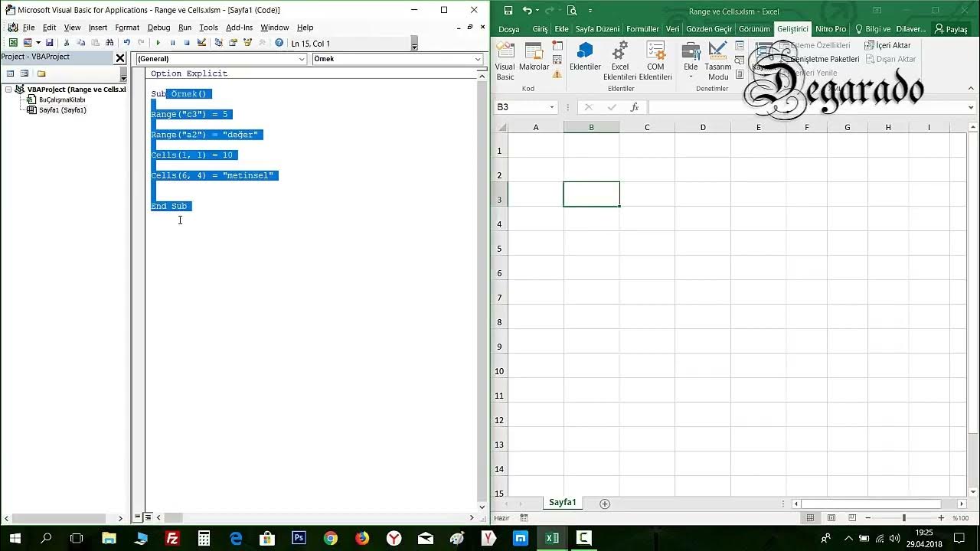Run the macro with the green play icon
Viewport: 980px width, 551px height.
click(158, 43)
